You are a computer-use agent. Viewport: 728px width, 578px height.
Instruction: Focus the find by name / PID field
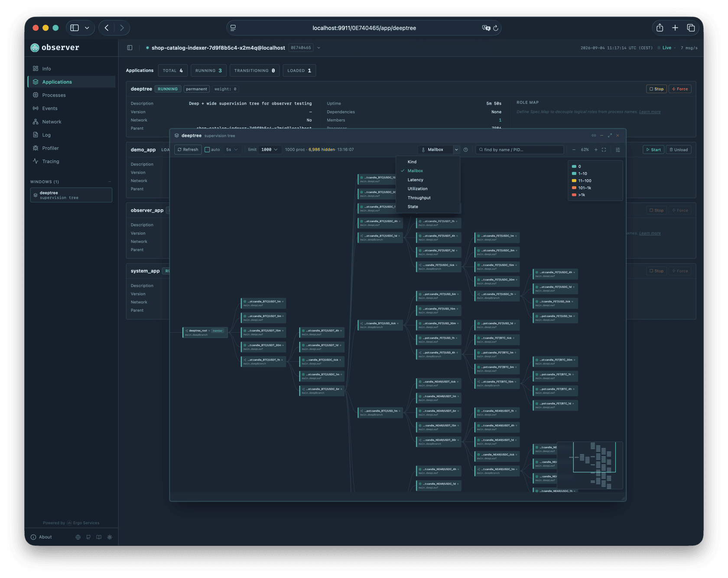click(520, 150)
